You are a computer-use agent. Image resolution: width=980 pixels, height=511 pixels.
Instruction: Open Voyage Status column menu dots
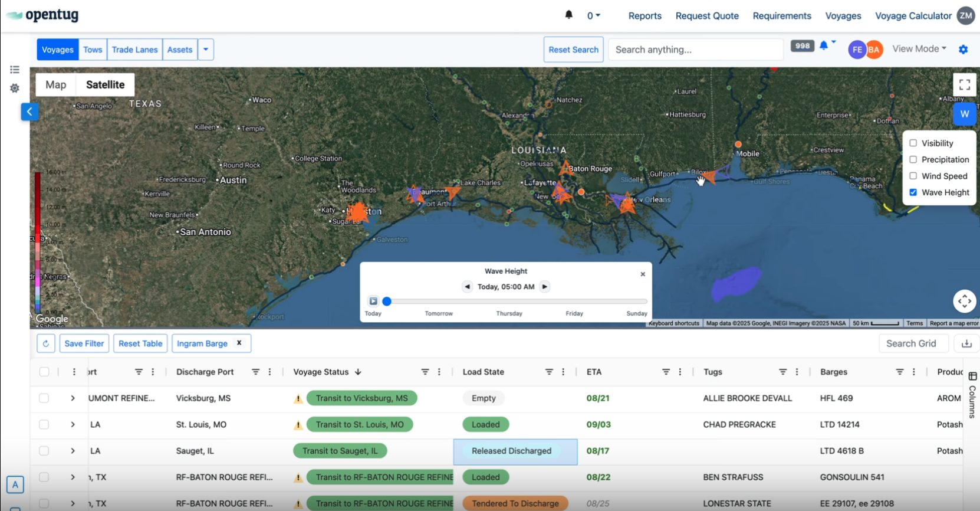[439, 372]
